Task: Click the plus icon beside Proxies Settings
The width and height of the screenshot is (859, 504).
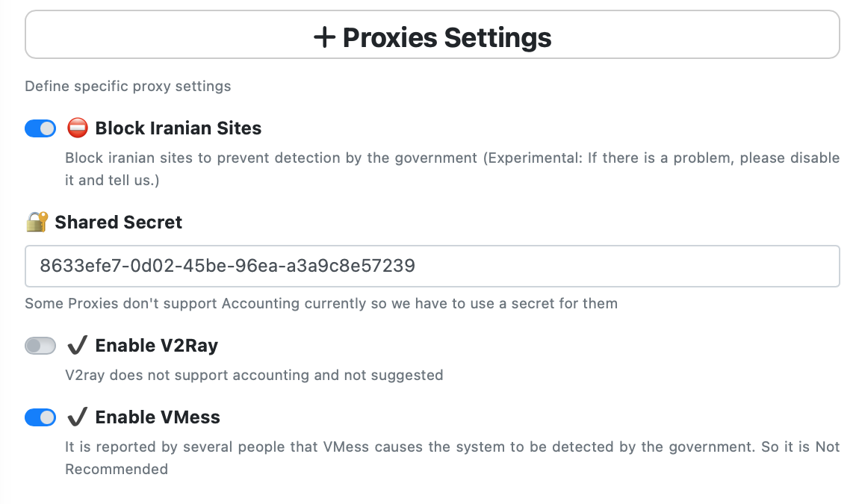Action: click(x=324, y=37)
